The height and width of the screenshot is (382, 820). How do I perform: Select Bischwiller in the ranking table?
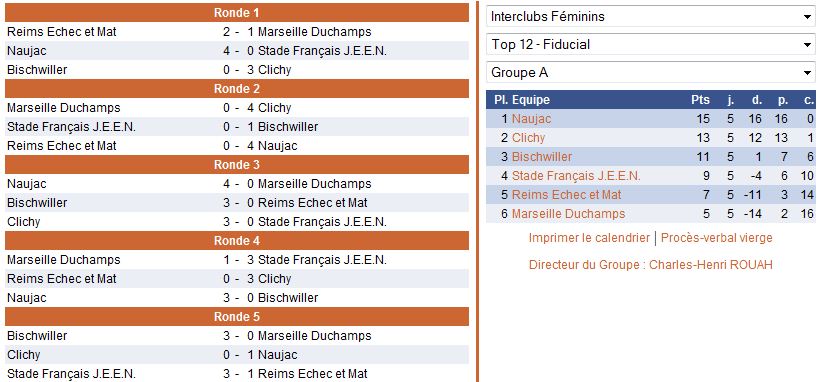coord(542,156)
